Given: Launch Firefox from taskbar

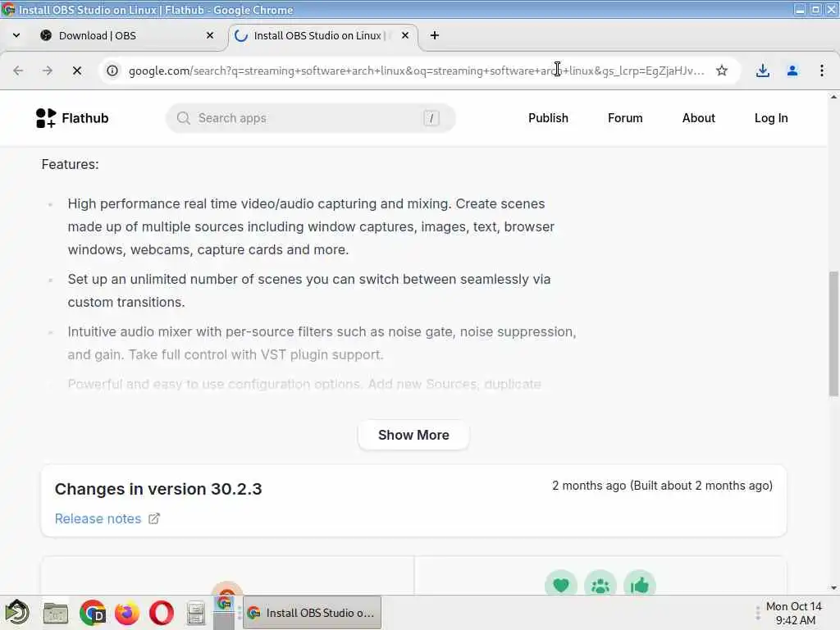Looking at the screenshot, I should 126,613.
